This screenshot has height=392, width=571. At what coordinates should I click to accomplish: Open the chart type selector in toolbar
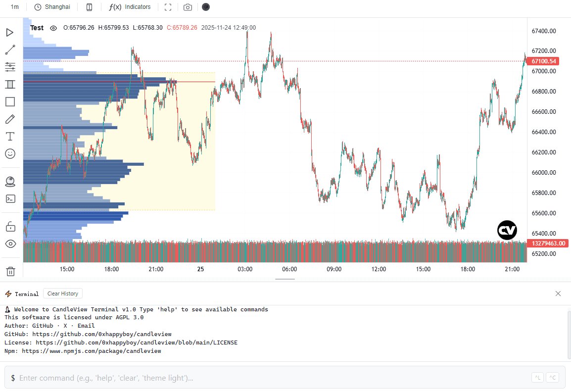(89, 7)
